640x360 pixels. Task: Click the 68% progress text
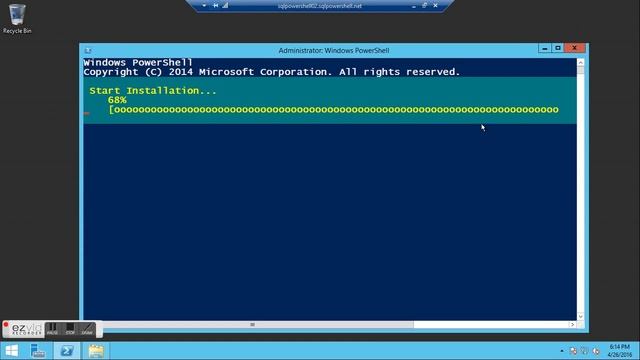tap(117, 100)
